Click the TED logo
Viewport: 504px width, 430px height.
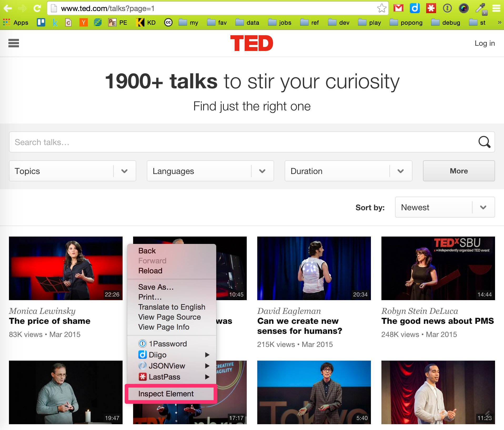tap(252, 43)
